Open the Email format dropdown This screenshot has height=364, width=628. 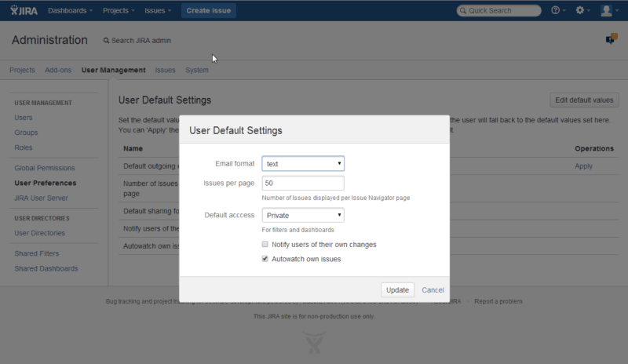pyautogui.click(x=303, y=163)
